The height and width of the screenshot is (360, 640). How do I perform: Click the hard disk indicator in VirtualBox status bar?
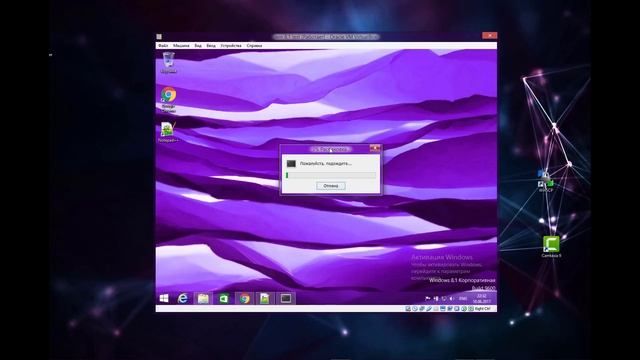click(x=408, y=309)
